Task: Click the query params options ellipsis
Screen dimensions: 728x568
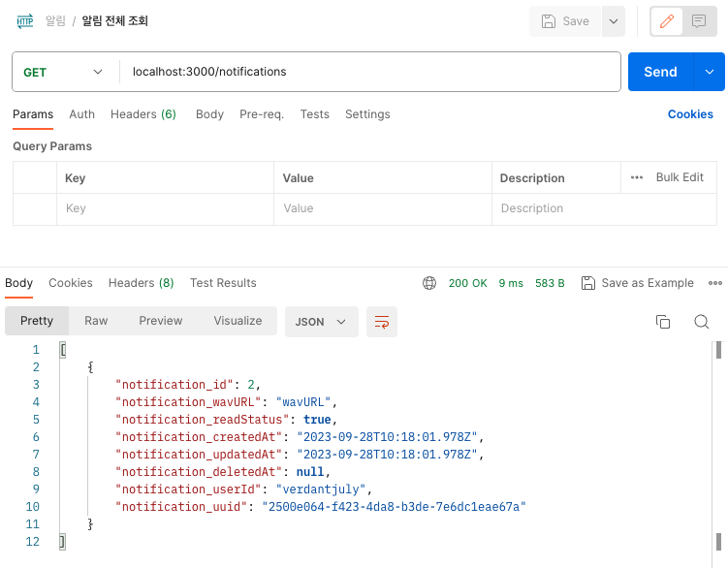Action: pyautogui.click(x=637, y=177)
